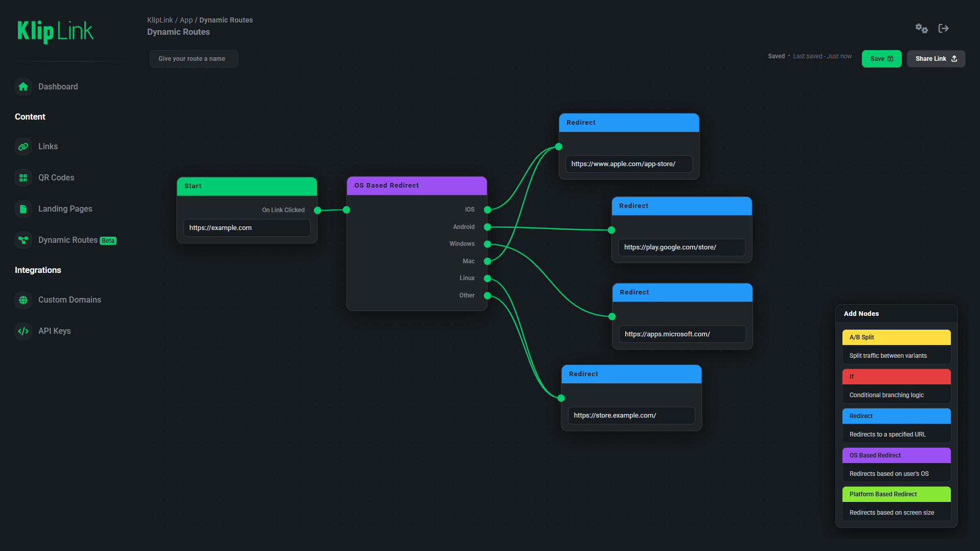980x551 pixels.
Task: Select header of Redirect node for apps.microsoft.com
Action: [x=682, y=292]
